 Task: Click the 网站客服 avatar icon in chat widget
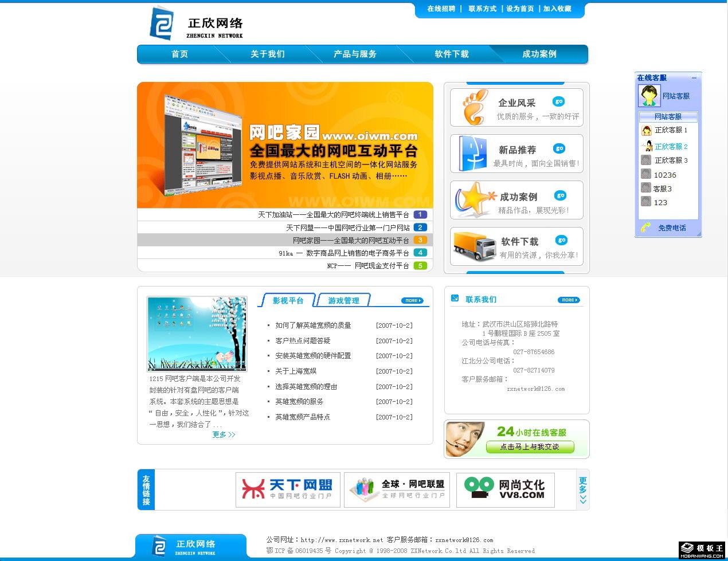(x=649, y=96)
